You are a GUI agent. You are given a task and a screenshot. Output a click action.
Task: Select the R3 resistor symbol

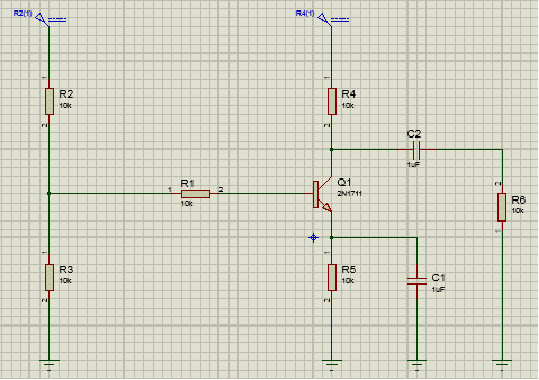49,277
